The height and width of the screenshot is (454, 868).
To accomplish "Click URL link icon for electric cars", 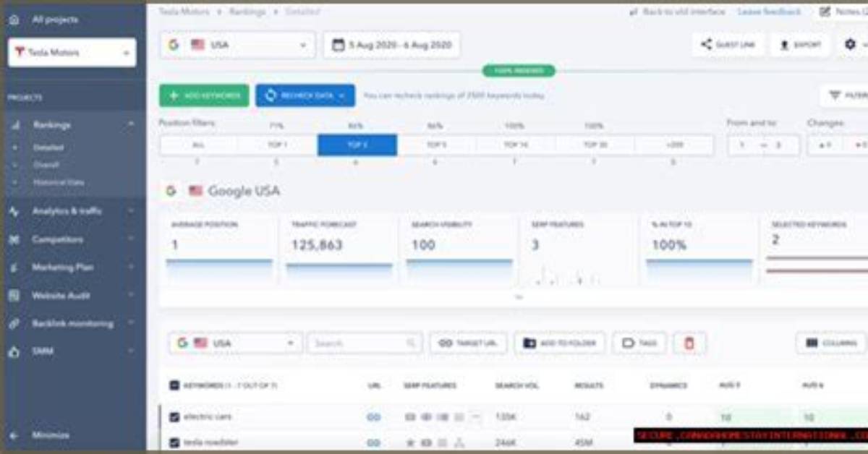I will click(x=373, y=417).
